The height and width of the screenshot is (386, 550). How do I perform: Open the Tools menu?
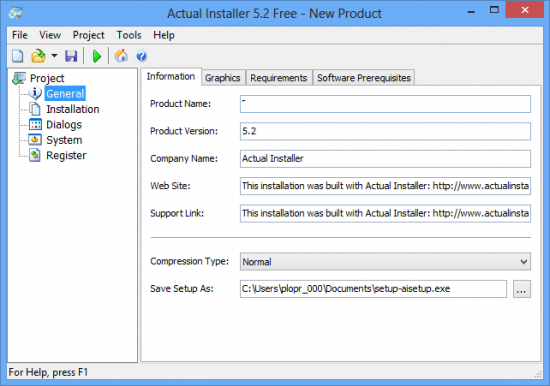tap(129, 35)
